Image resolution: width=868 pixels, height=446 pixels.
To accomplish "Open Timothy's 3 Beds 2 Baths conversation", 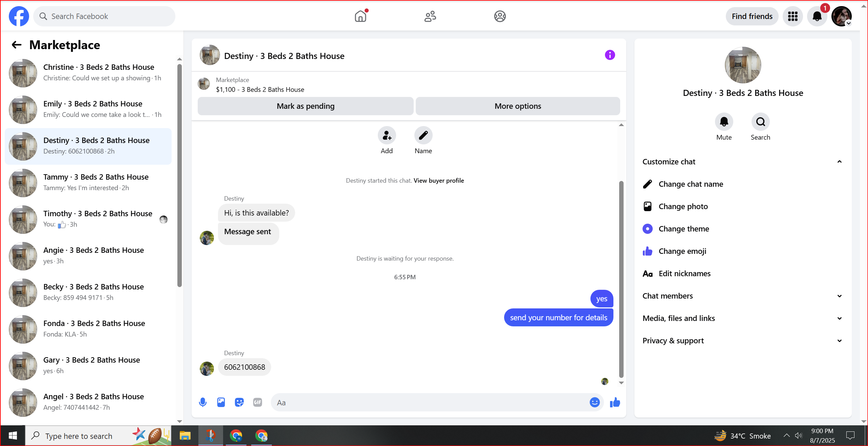I will [88, 219].
